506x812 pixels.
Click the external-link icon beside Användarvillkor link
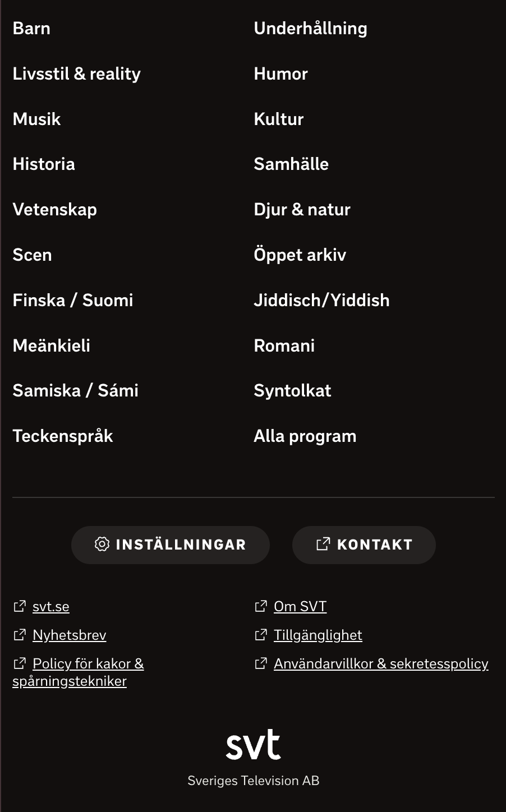(261, 663)
